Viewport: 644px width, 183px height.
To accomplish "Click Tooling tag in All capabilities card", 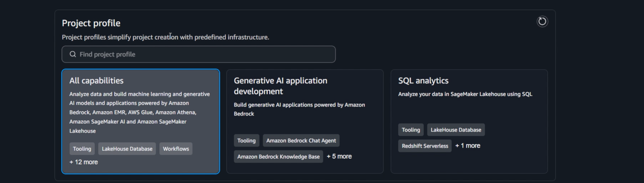I will click(x=82, y=149).
